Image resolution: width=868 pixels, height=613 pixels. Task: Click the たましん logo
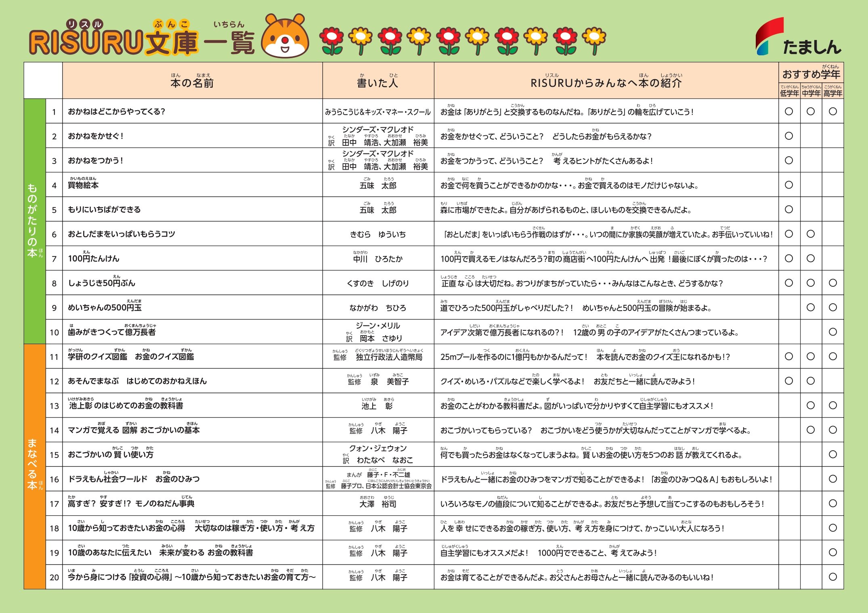tap(798, 37)
